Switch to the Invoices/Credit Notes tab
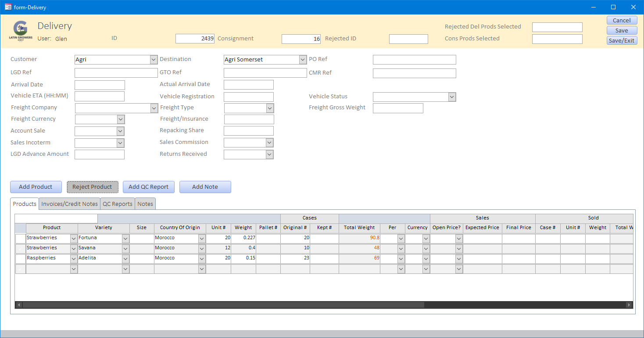Image resolution: width=644 pixels, height=338 pixels. [69, 204]
